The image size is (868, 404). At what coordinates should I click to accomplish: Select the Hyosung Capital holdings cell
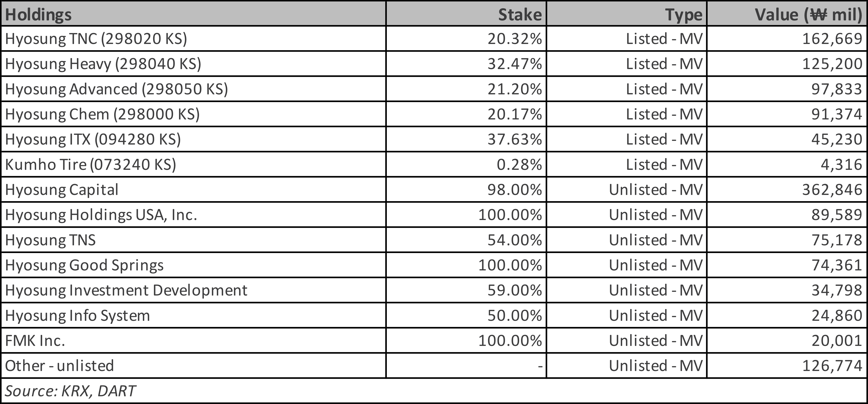(62, 190)
